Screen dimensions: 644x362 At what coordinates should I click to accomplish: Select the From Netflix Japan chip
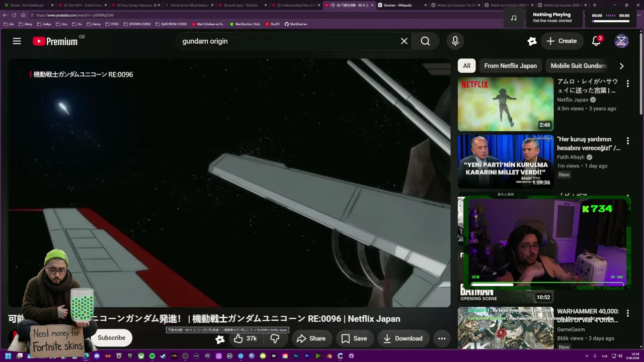coord(510,66)
